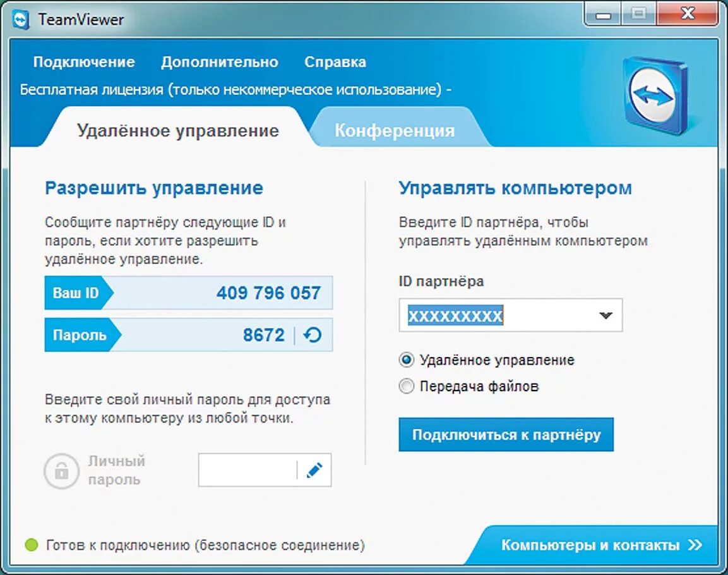Viewport: 728px width, 575px height.
Task: Open the Справка menu
Action: (335, 62)
